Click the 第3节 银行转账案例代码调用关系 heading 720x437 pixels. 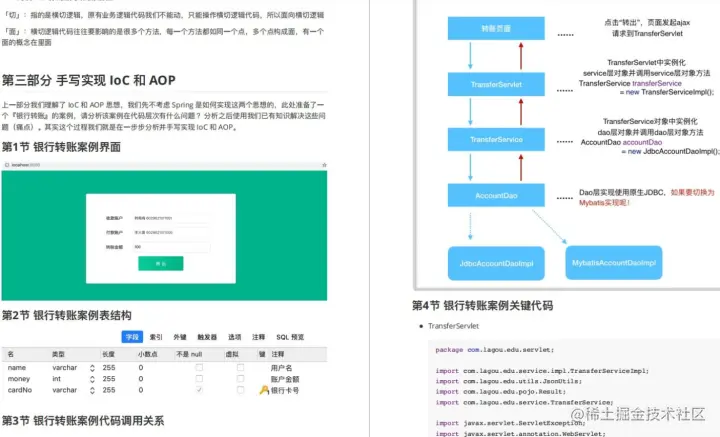[x=83, y=421]
